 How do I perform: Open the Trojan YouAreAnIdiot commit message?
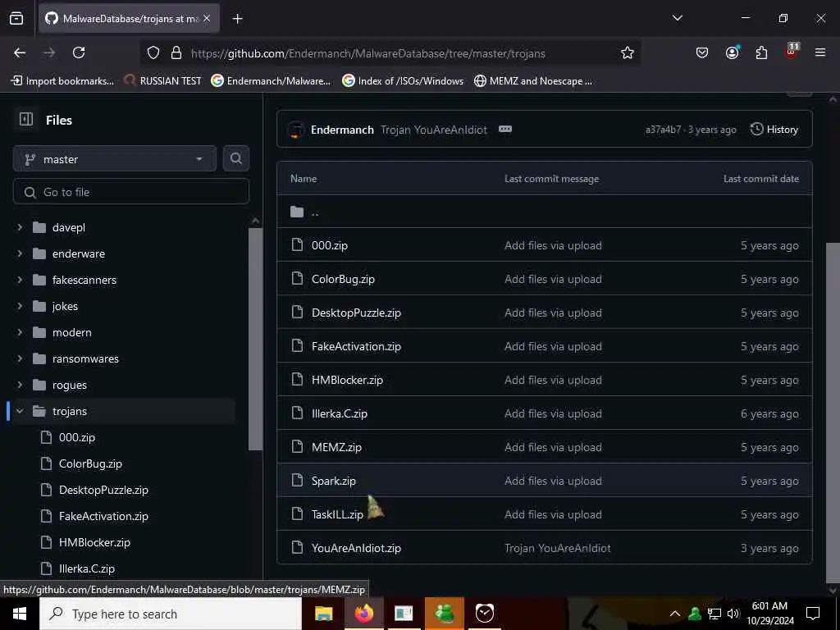click(433, 130)
